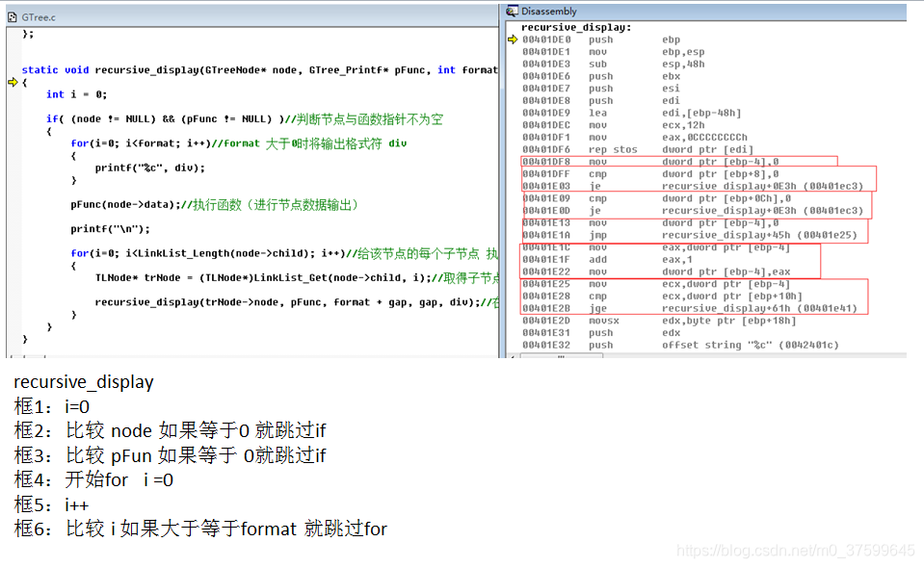The image size is (924, 568).
Task: Click disassembly row 00401E03 je
Action: pos(693,186)
